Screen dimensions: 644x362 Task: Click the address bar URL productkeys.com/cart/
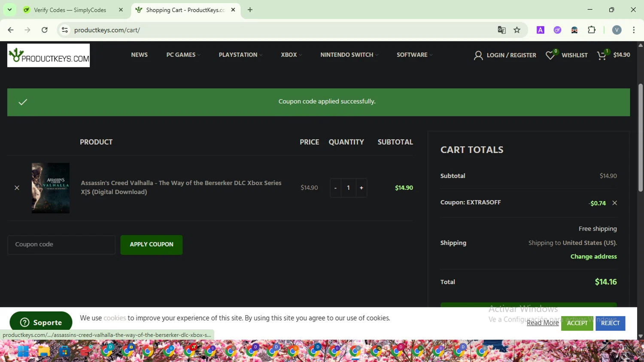(x=107, y=30)
